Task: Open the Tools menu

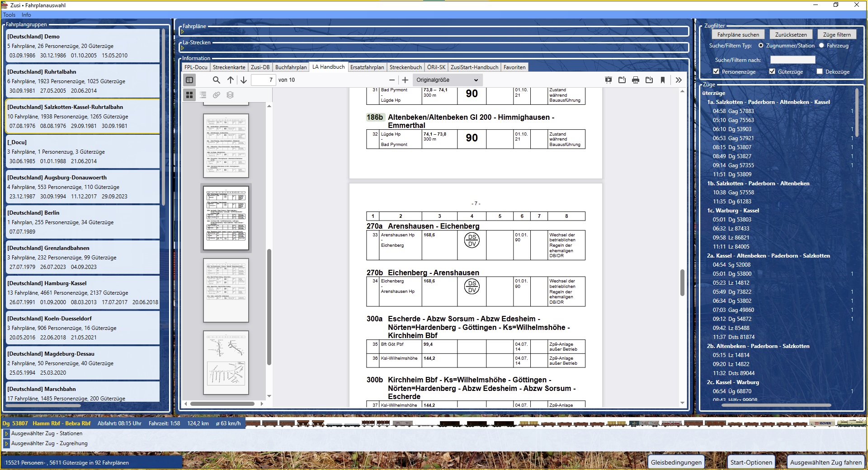Action: 9,15
